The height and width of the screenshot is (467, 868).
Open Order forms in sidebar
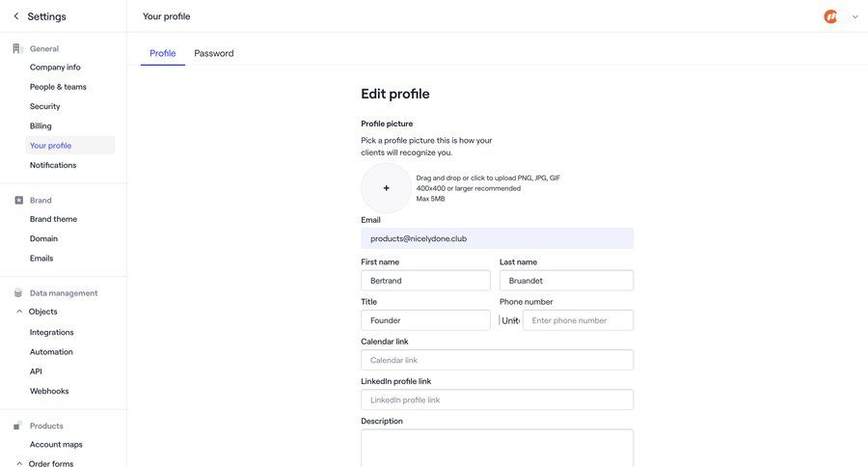click(x=51, y=463)
